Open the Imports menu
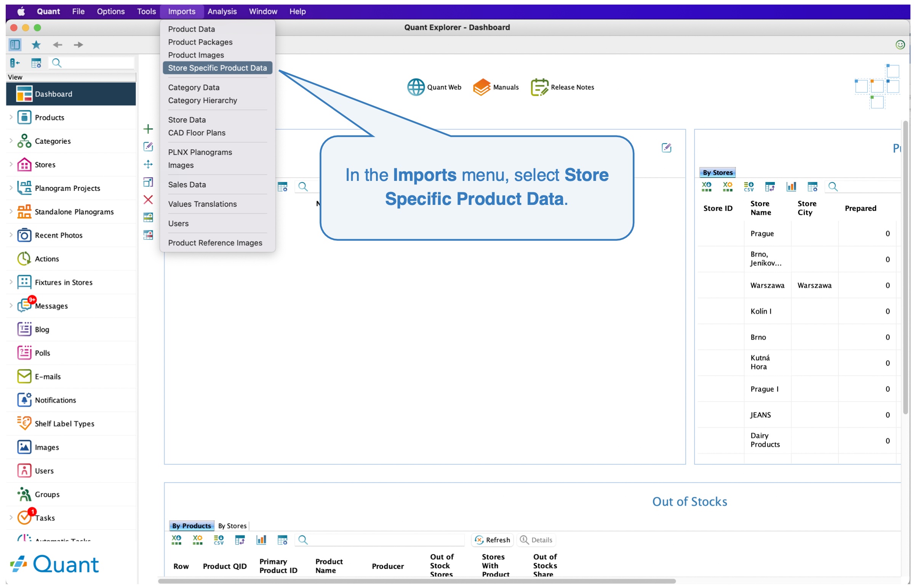Image resolution: width=915 pixels, height=588 pixels. pyautogui.click(x=182, y=11)
